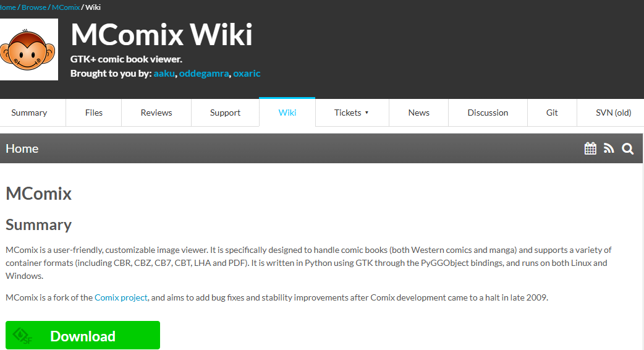This screenshot has width=644, height=350.
Task: Open wiki search magnifier icon
Action: (628, 148)
